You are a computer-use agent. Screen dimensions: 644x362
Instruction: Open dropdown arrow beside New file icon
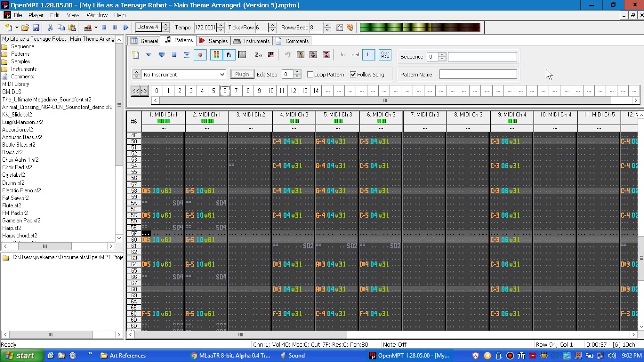coord(17,28)
